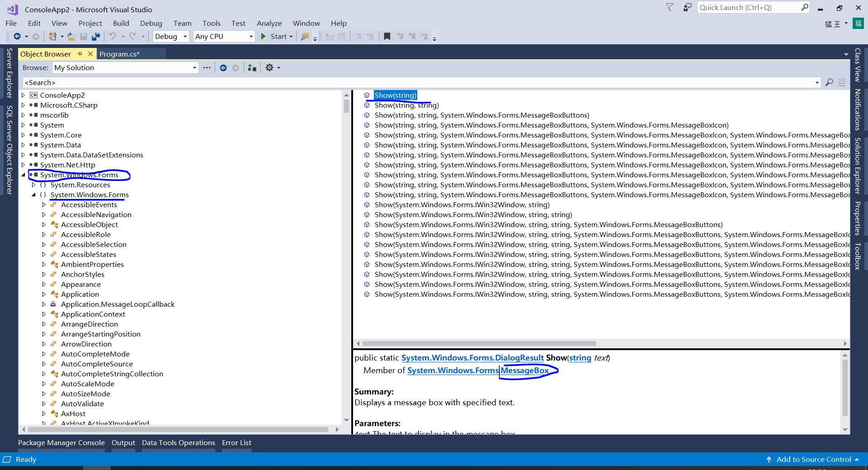Click the Send Feedback icon
This screenshot has width=868, height=470.
pos(687,7)
